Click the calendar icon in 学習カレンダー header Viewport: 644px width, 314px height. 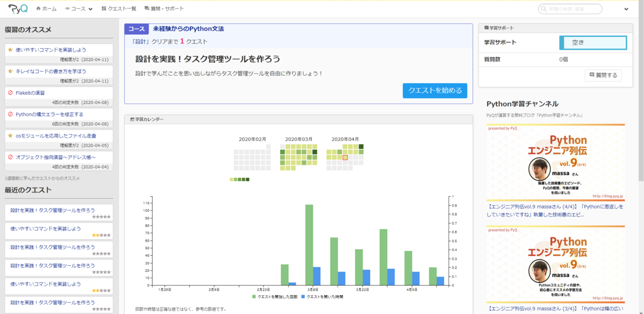(x=132, y=119)
